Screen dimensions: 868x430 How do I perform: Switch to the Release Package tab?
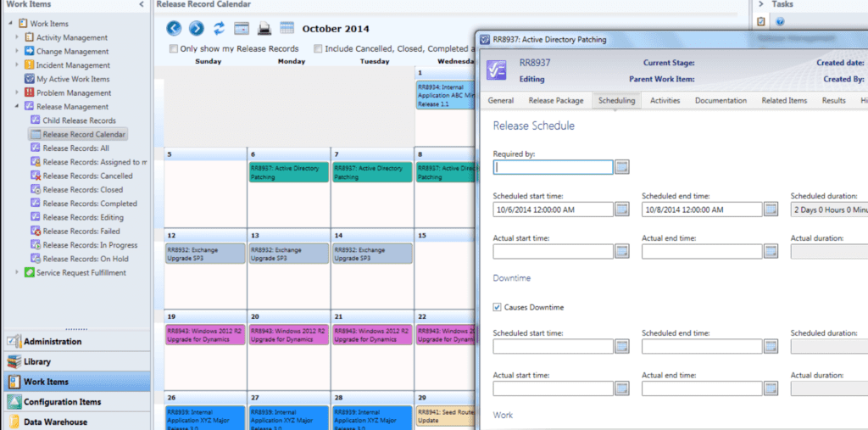pyautogui.click(x=556, y=100)
